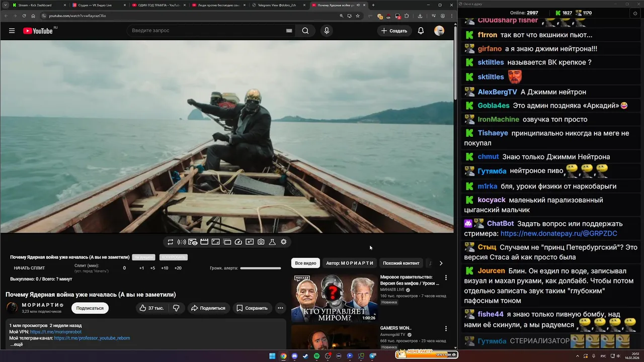Add +1 minute to split

pyautogui.click(x=141, y=268)
